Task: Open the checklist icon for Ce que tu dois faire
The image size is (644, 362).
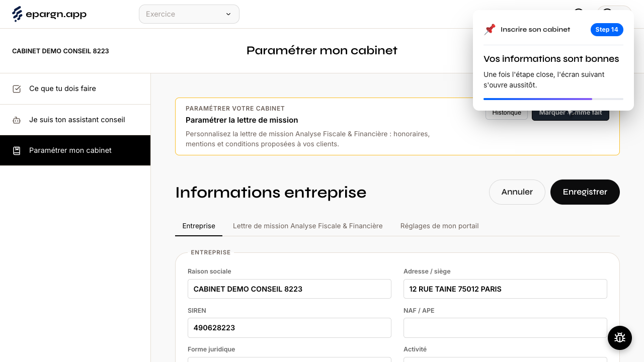Action: click(x=17, y=89)
